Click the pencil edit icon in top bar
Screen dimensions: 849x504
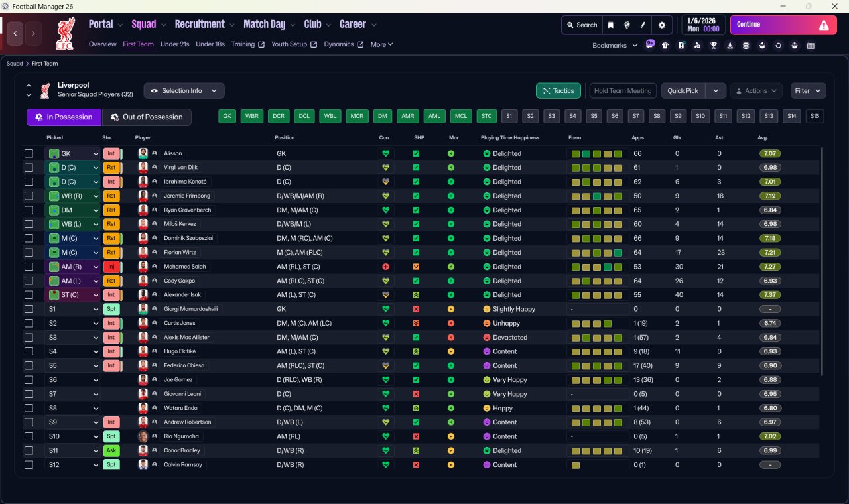tap(643, 25)
